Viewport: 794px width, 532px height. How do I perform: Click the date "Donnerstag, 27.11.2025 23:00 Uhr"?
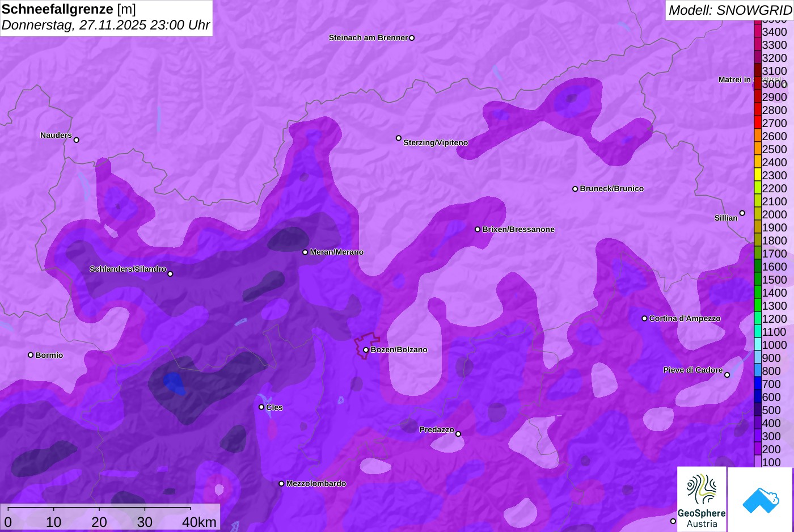106,26
